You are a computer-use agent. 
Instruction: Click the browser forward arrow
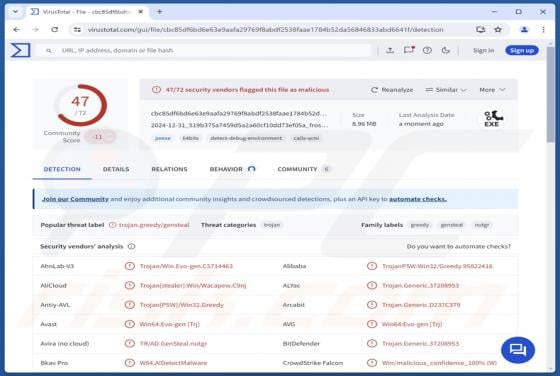tap(35, 30)
